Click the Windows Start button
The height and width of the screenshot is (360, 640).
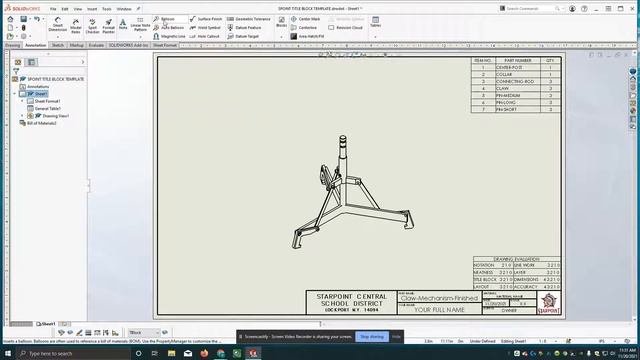click(8, 353)
